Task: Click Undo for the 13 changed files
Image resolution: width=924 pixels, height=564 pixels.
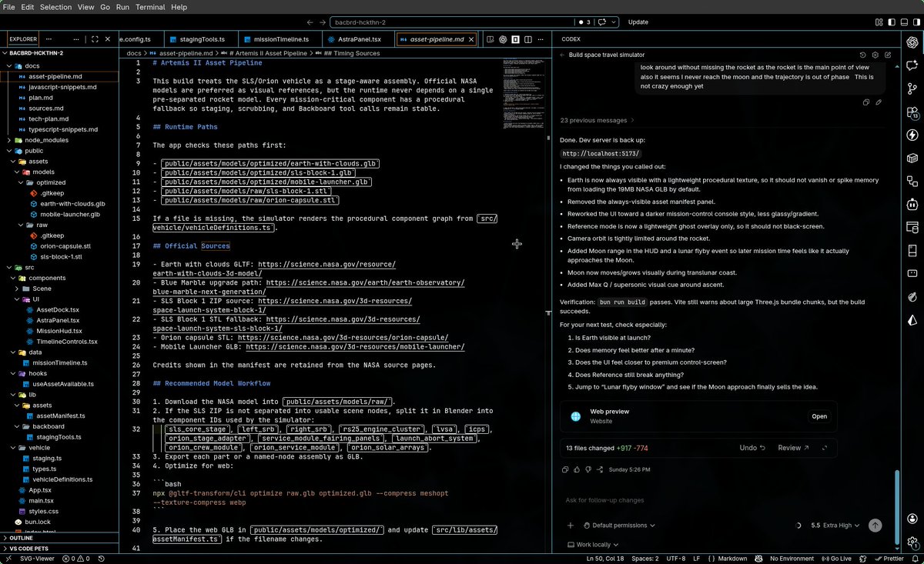Action: (x=752, y=447)
